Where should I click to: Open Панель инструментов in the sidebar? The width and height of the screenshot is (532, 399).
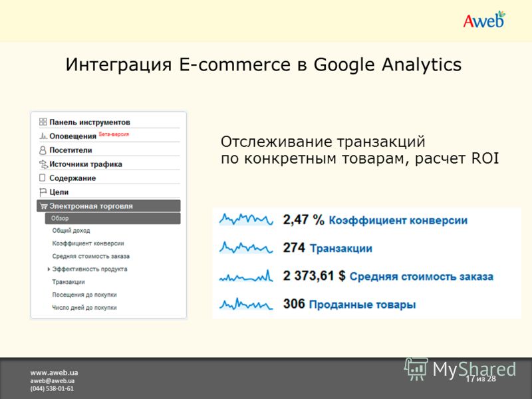[90, 122]
